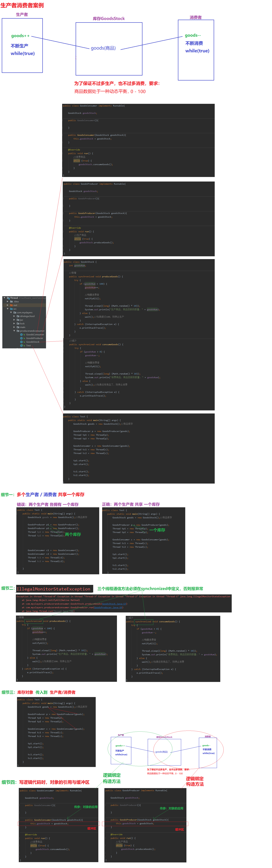Click the runnable Test class icon
The image size is (272, 868).
click(x=22, y=346)
